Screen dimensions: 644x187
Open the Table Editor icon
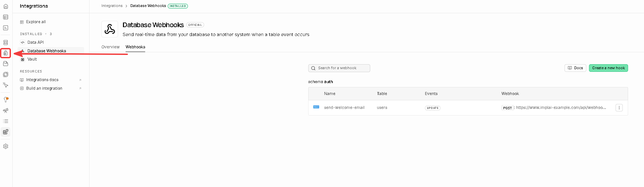(x=6, y=17)
